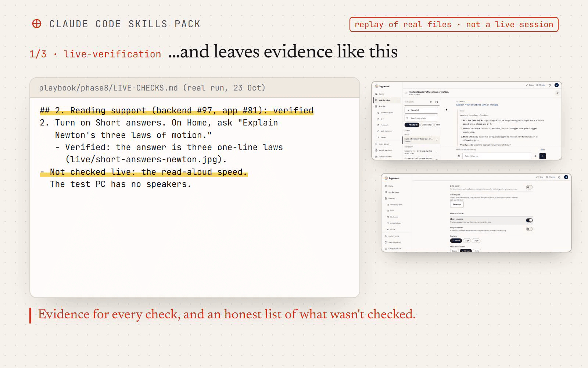Click the 'Evidence for every check' caption
This screenshot has width=588, height=368.
pos(227,315)
